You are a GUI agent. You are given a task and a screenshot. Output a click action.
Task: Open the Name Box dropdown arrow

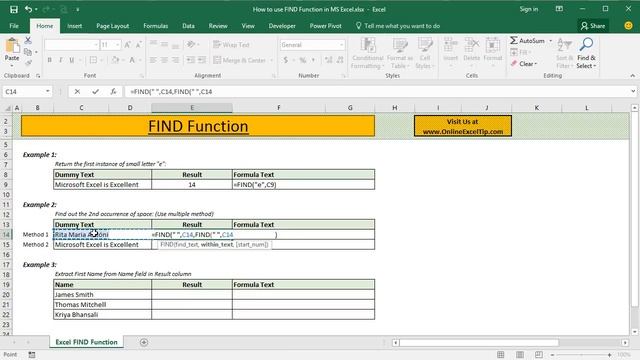[48, 91]
